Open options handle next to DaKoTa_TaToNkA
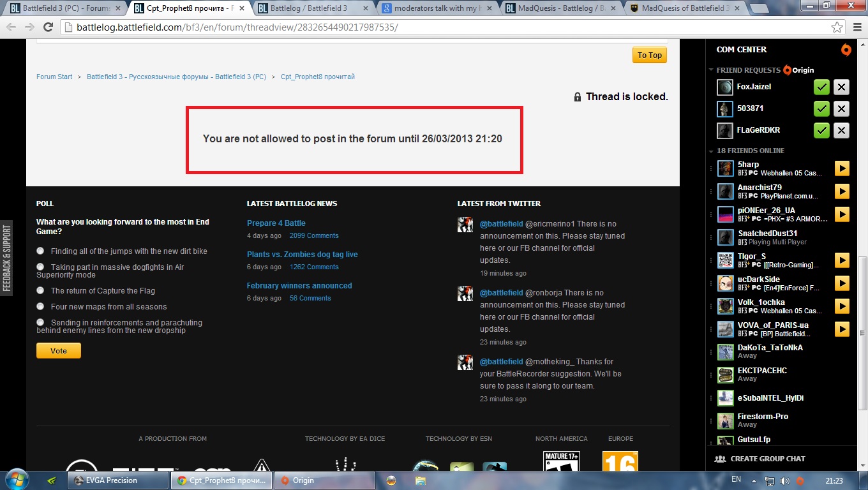Viewport: 868px width, 490px height. (712, 352)
